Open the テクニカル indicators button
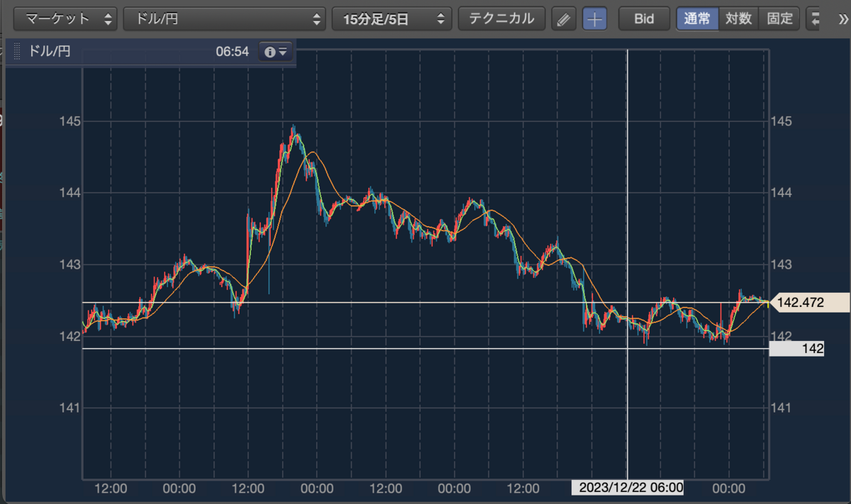This screenshot has width=851, height=504. pyautogui.click(x=501, y=19)
